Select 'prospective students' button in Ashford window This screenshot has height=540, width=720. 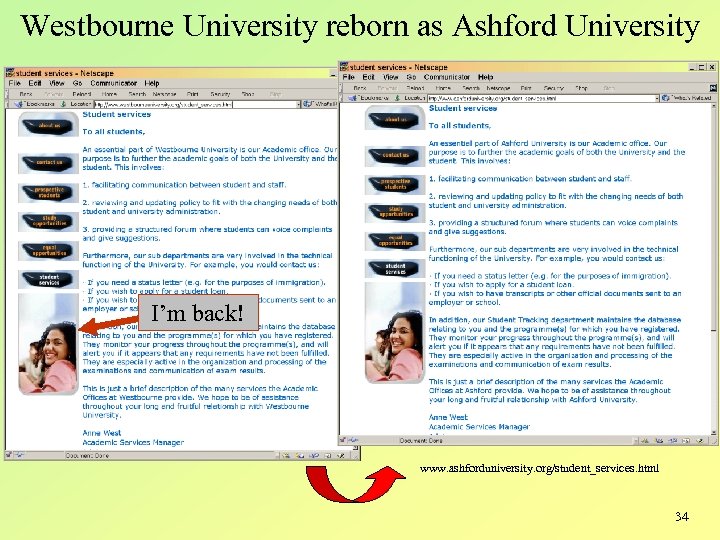click(x=395, y=185)
